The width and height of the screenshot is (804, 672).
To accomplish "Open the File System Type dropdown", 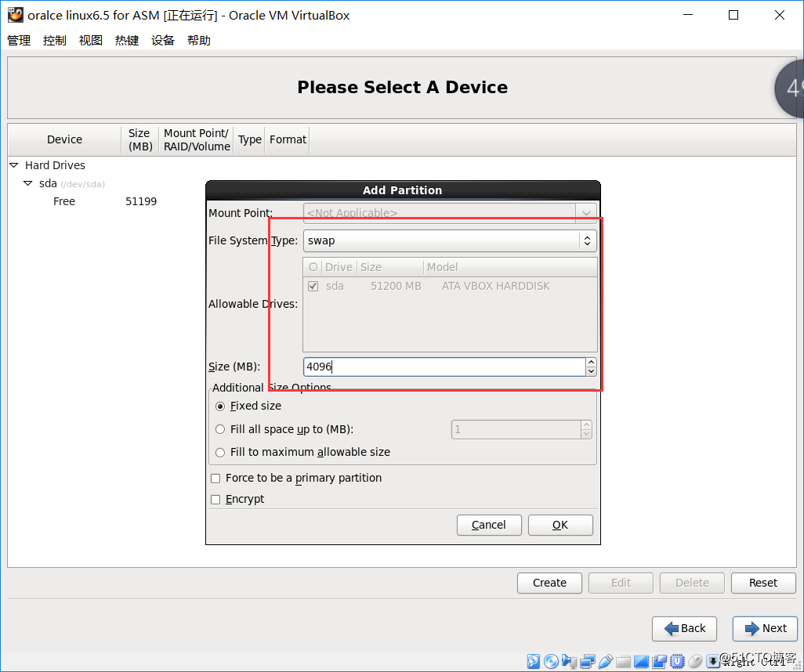I will [x=450, y=241].
